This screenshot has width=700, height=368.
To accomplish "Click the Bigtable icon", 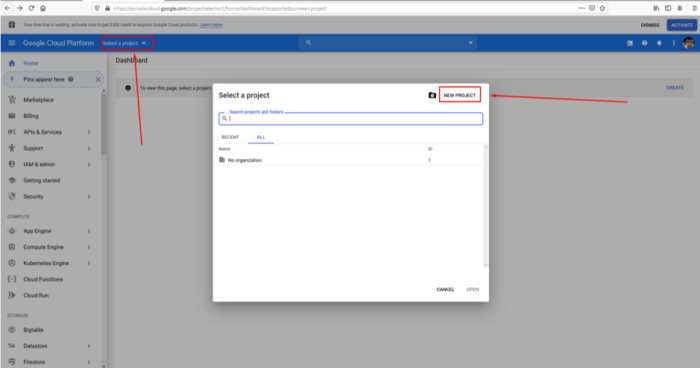I will click(x=12, y=330).
